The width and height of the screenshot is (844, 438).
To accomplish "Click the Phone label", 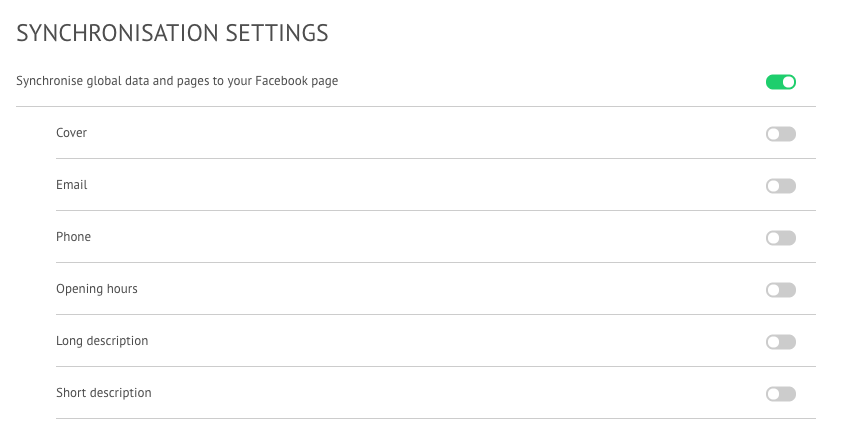I will [x=73, y=237].
